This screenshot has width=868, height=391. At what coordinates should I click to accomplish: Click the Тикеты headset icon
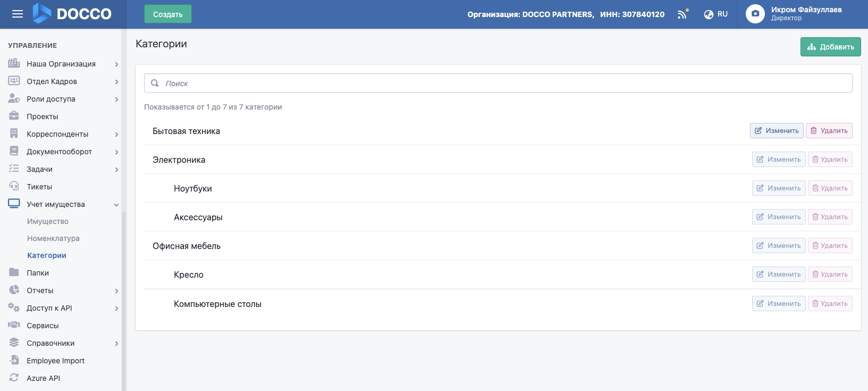14,187
